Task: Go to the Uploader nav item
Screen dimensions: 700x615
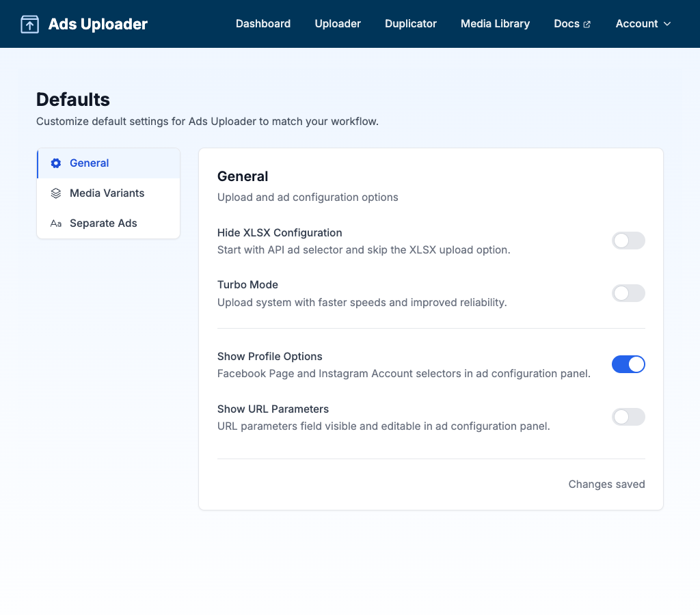Action: click(338, 24)
